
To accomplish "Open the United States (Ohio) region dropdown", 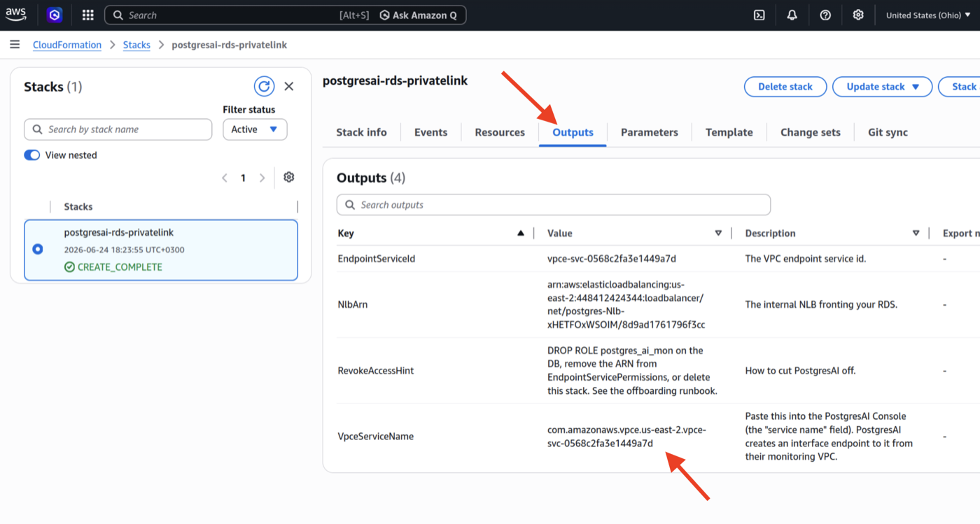I will pos(928,15).
